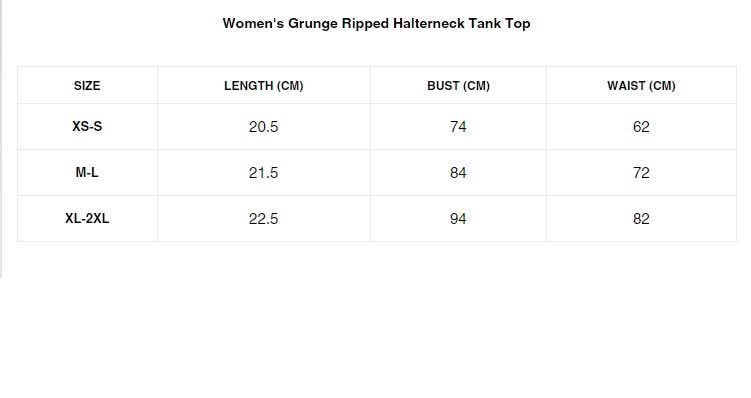Click the 20.5 length value
751x398 pixels.
263,127
